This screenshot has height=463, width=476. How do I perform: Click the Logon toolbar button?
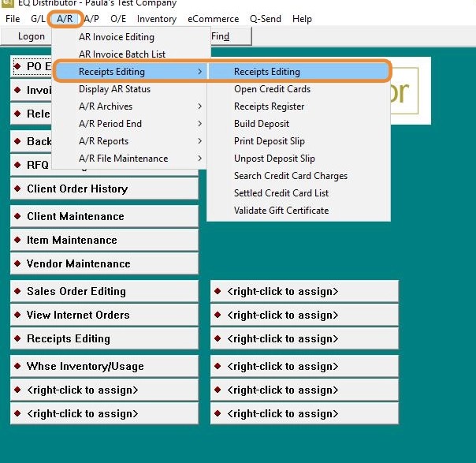(27, 36)
